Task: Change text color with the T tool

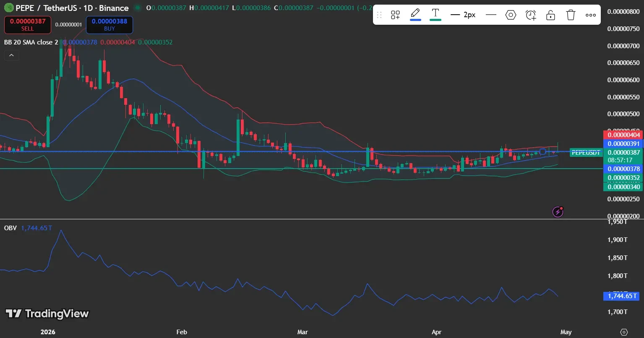Action: [435, 14]
